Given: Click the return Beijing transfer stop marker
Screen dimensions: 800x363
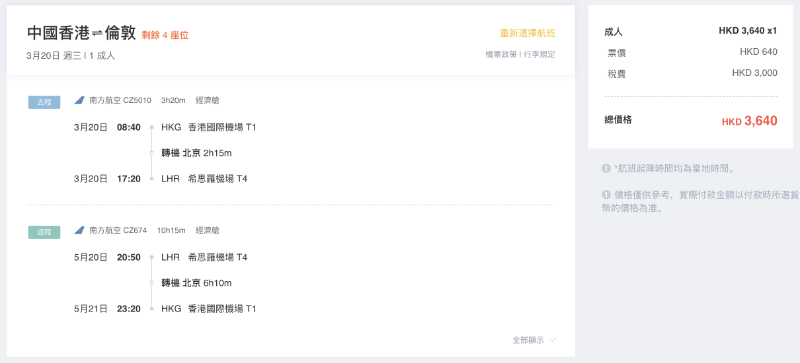Looking at the screenshot, I should point(152,283).
